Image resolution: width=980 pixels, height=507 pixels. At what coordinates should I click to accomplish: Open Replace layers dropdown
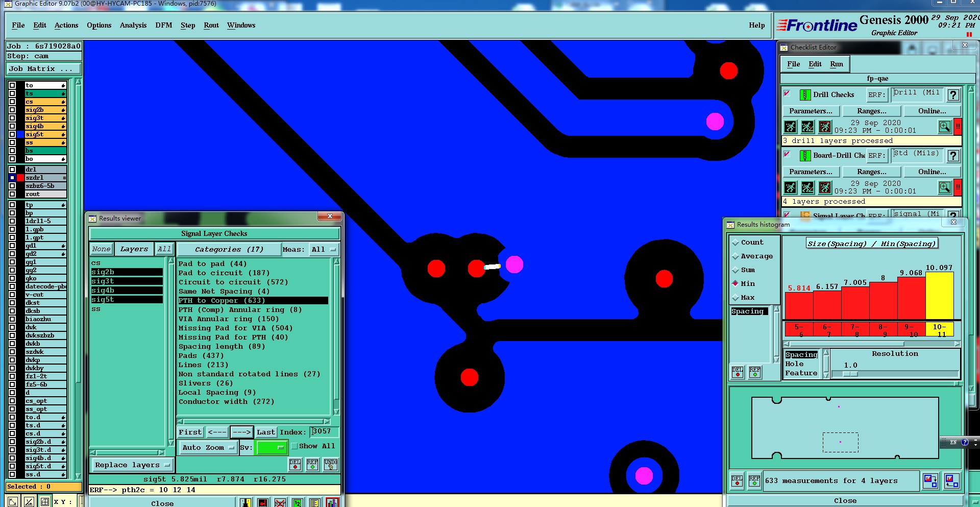(x=132, y=465)
